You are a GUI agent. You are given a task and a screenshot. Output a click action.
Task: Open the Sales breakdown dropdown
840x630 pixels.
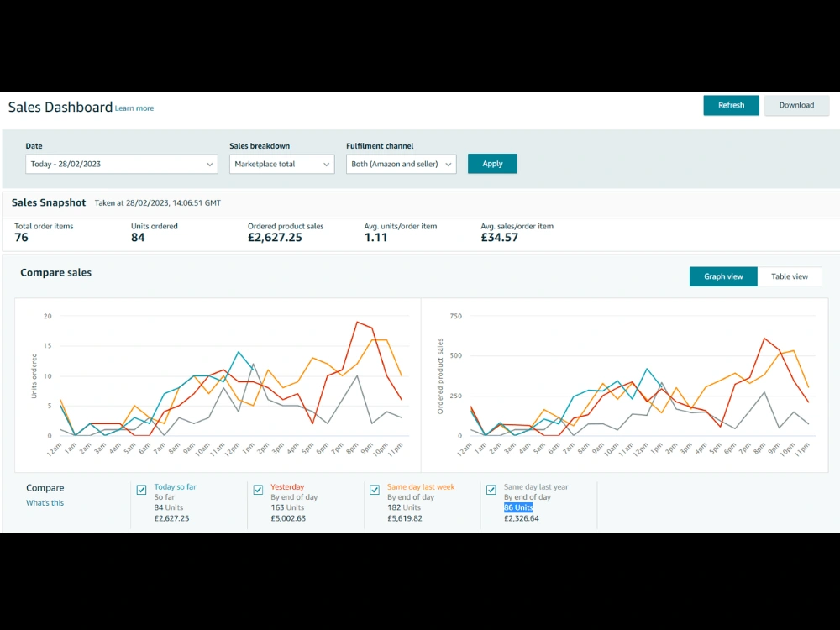pos(281,164)
